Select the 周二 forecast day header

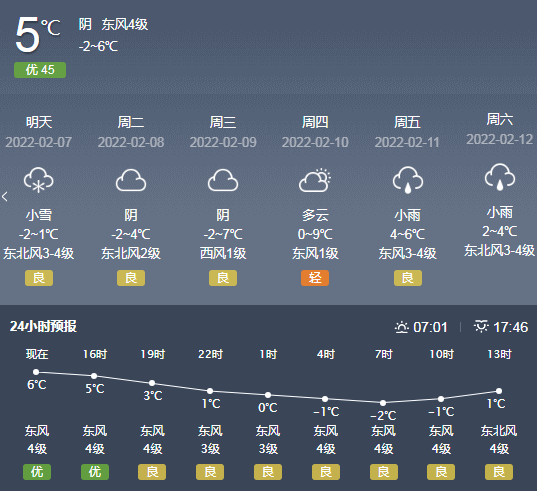pyautogui.click(x=131, y=122)
